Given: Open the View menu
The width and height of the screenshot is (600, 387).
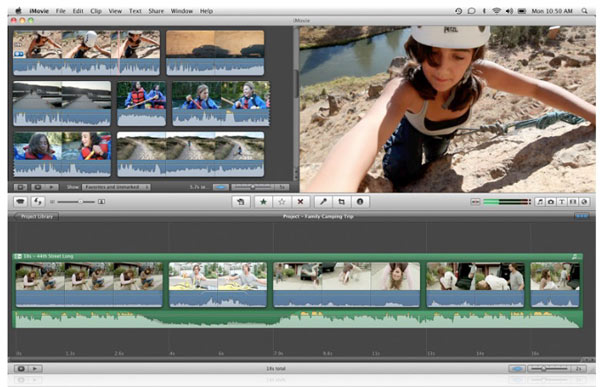Looking at the screenshot, I should [115, 11].
